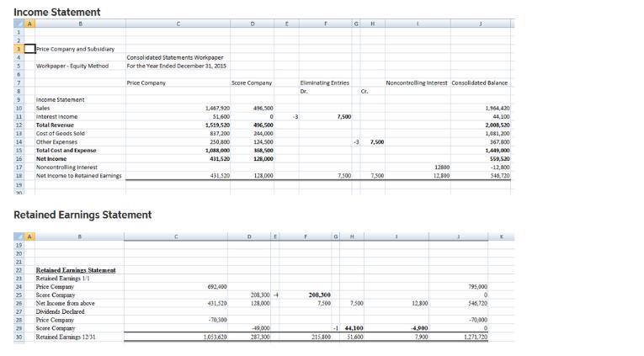Select the value 1,088,000
644x356 pixels.
[217, 151]
